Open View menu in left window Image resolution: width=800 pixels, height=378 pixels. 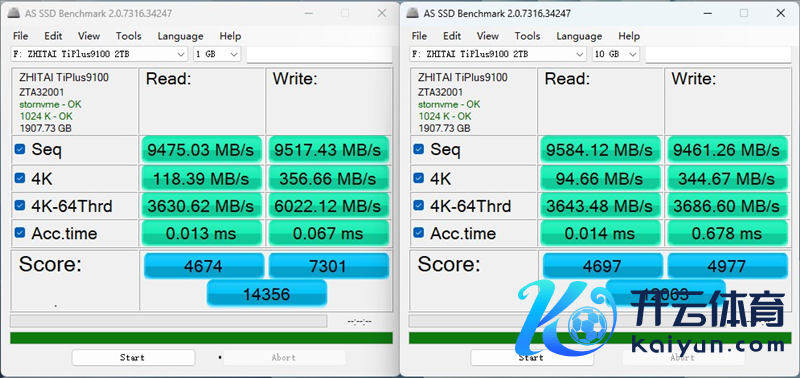(89, 36)
